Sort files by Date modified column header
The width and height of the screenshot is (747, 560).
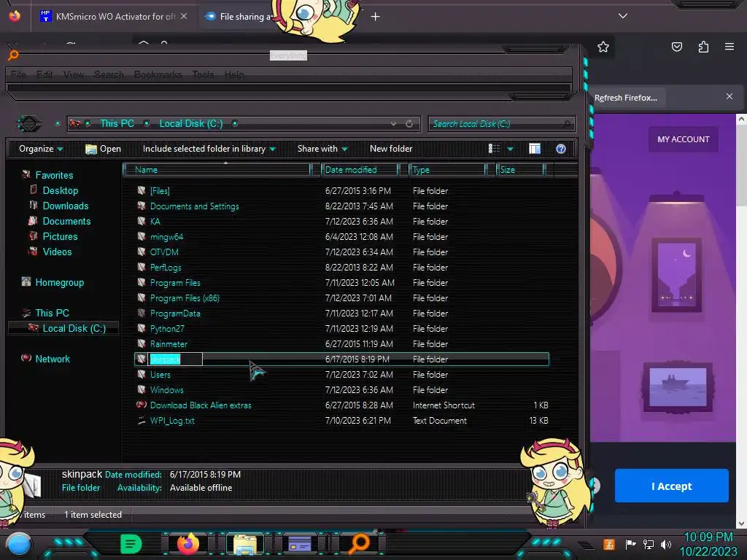tap(360, 169)
